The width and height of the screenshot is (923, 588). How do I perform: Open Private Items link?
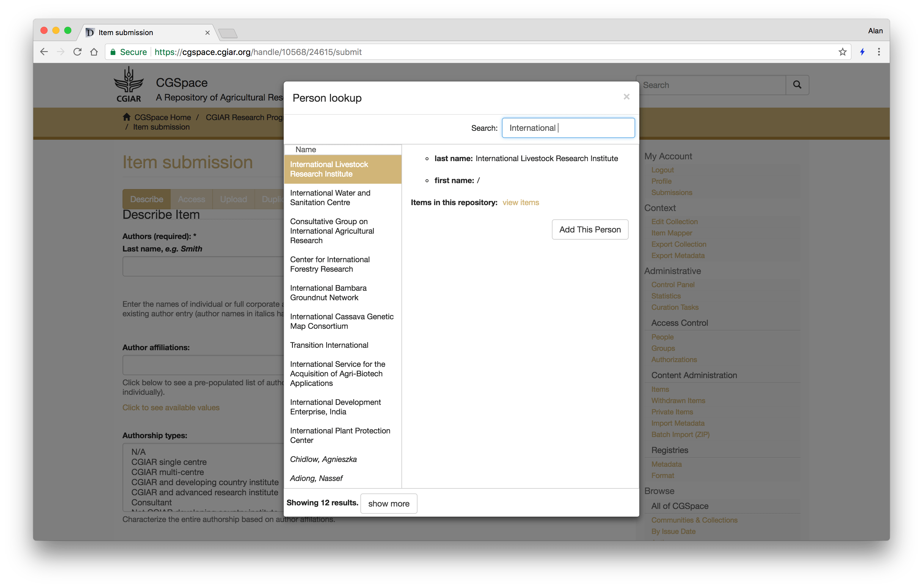point(672,412)
